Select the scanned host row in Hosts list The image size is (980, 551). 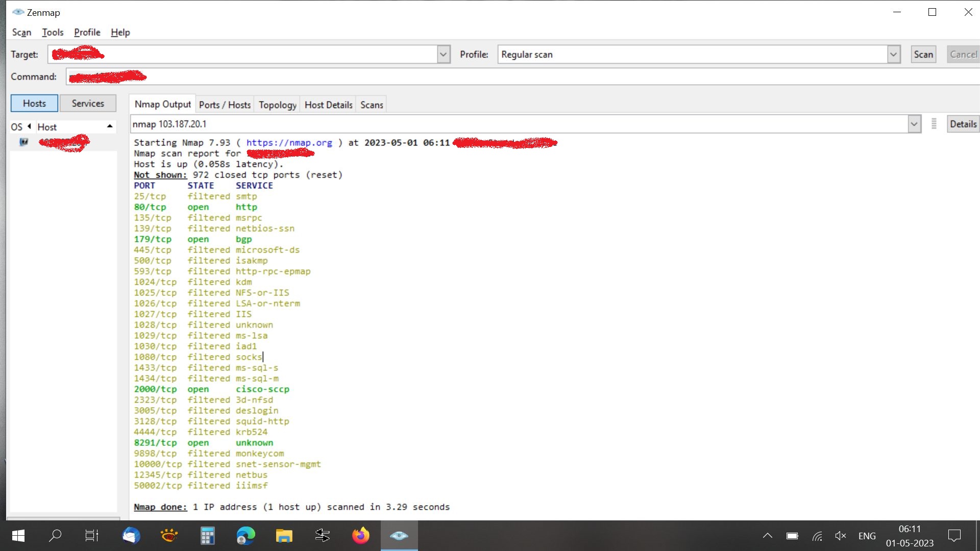(63, 142)
